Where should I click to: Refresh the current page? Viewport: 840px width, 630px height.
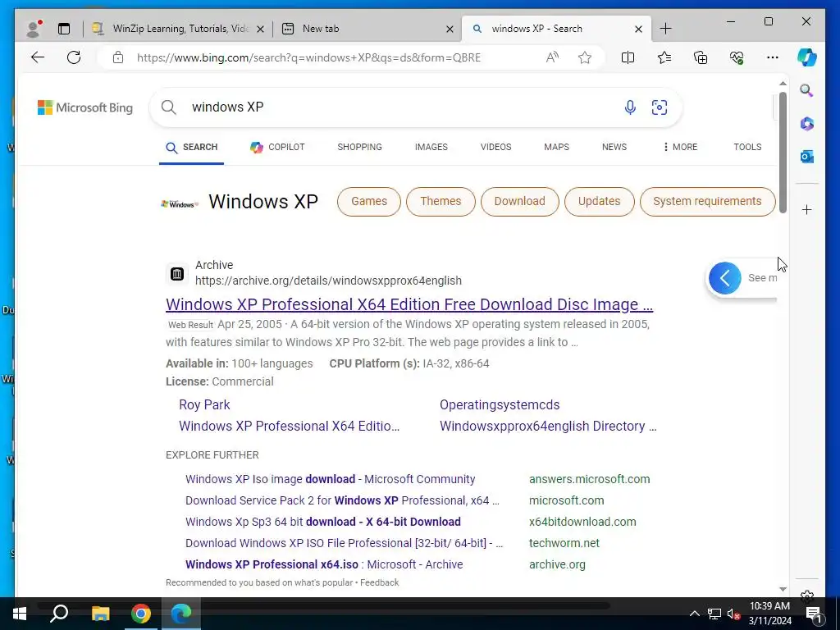tap(74, 57)
